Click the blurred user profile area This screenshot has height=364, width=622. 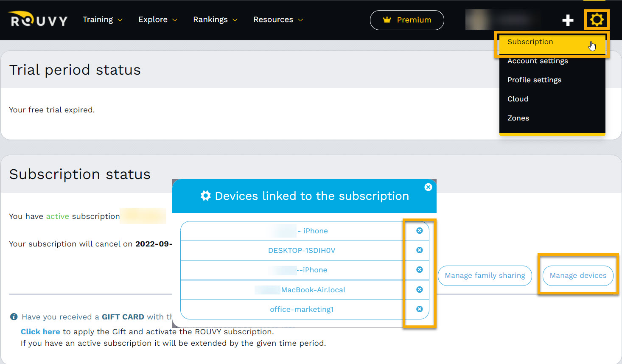[x=503, y=20]
